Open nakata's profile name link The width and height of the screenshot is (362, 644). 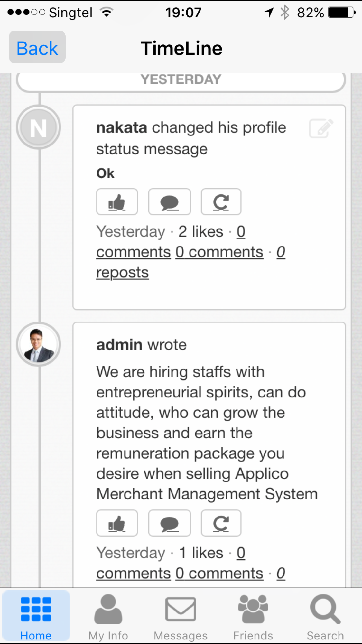click(x=122, y=128)
